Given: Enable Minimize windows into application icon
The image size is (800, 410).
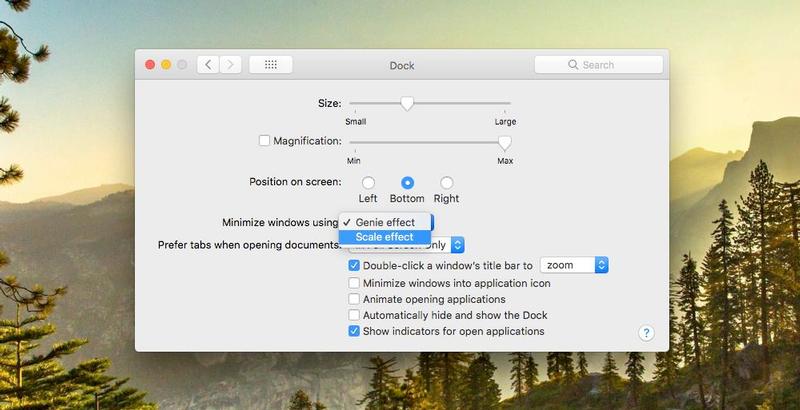Looking at the screenshot, I should (354, 283).
